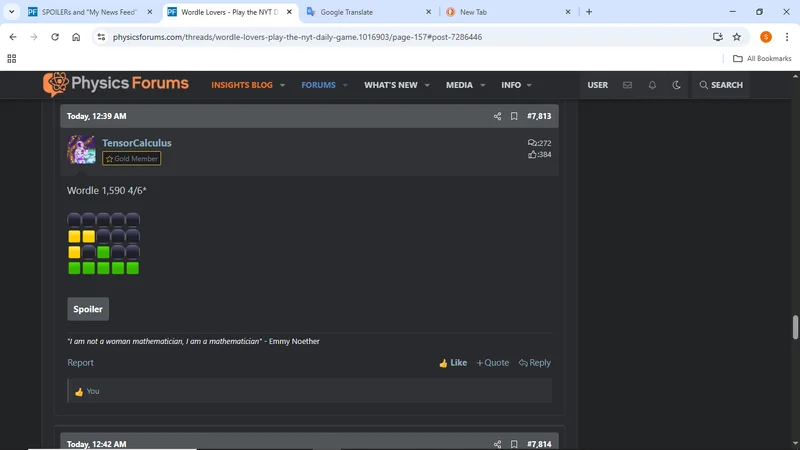Open the apps grid shortcut
Screen dimensions: 800x450
click(12, 59)
